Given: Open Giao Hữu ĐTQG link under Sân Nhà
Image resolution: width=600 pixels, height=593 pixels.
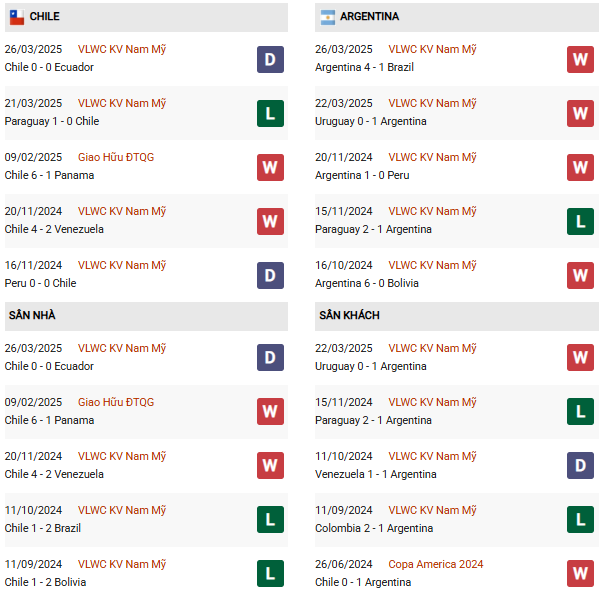Looking at the screenshot, I should (x=116, y=402).
